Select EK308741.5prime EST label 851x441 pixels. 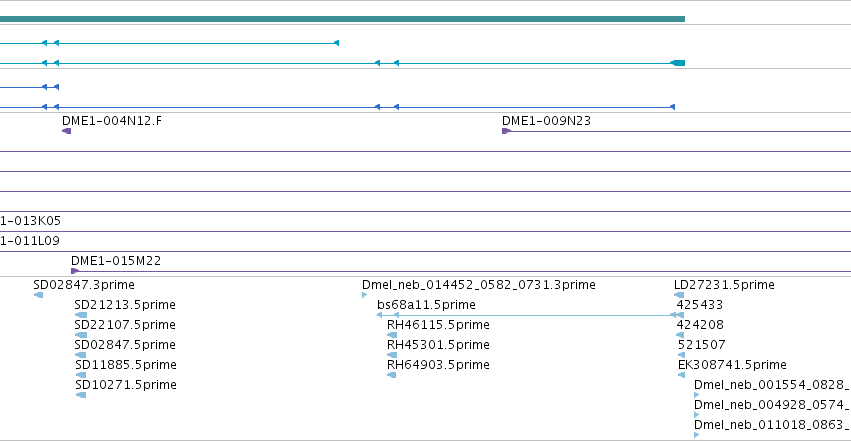point(732,365)
